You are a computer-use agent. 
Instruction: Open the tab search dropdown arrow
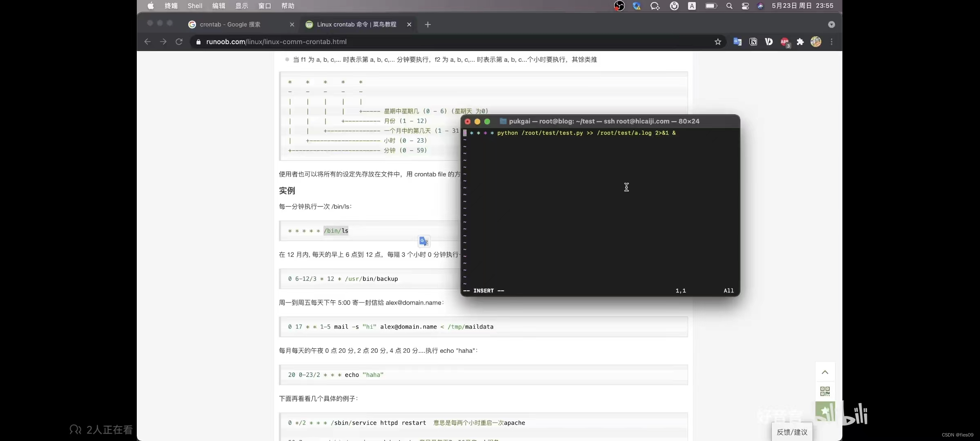click(x=831, y=24)
